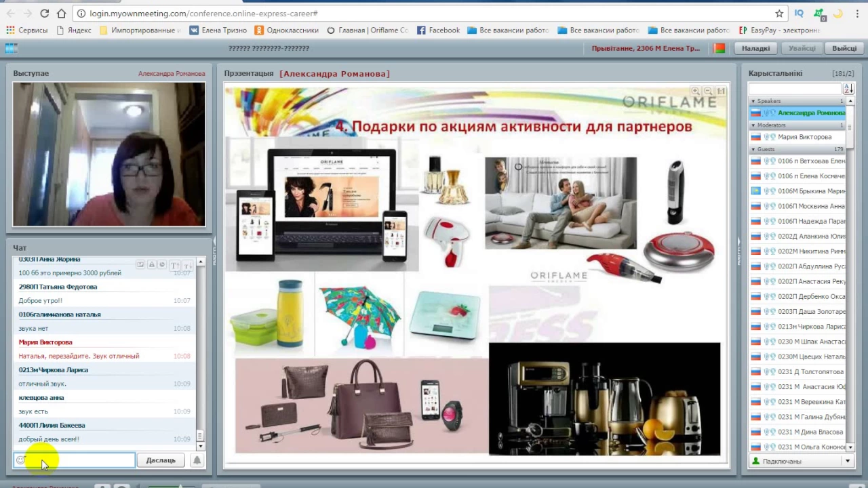
Task: Collapse the Moderators group
Action: click(x=753, y=125)
